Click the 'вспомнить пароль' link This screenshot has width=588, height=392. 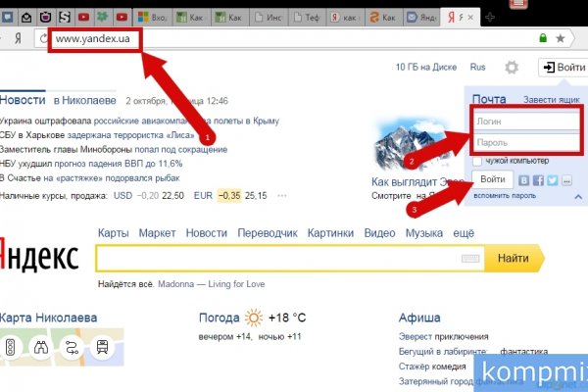point(504,196)
